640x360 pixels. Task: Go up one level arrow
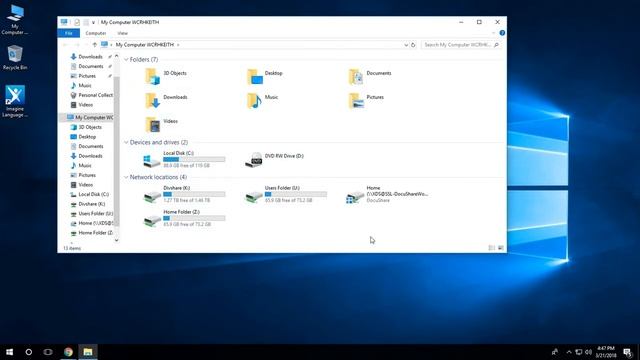[94, 45]
